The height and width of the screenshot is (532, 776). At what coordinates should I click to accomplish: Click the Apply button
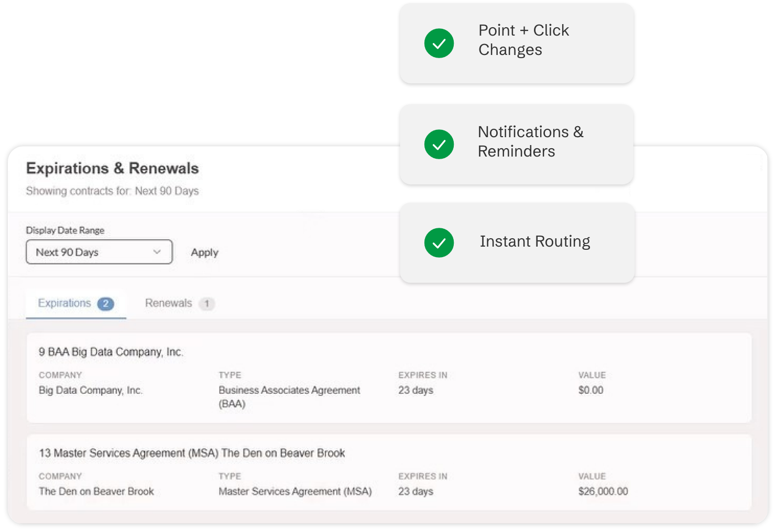pyautogui.click(x=204, y=252)
